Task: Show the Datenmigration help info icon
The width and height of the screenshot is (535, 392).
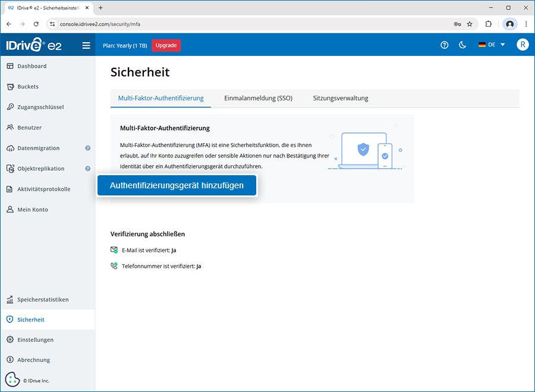Action: [x=87, y=148]
